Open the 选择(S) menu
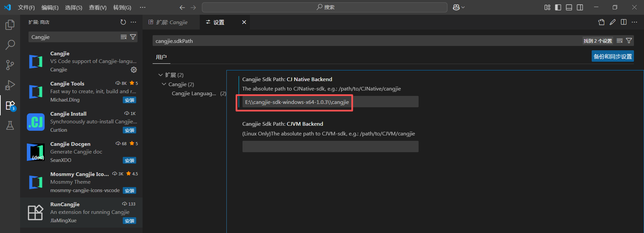This screenshot has height=233, width=644. coord(74,7)
